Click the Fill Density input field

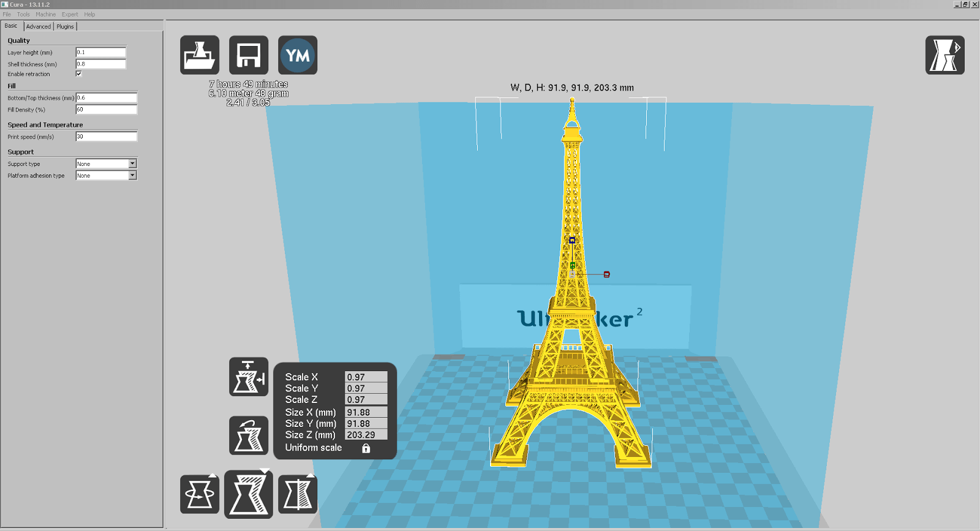[107, 109]
